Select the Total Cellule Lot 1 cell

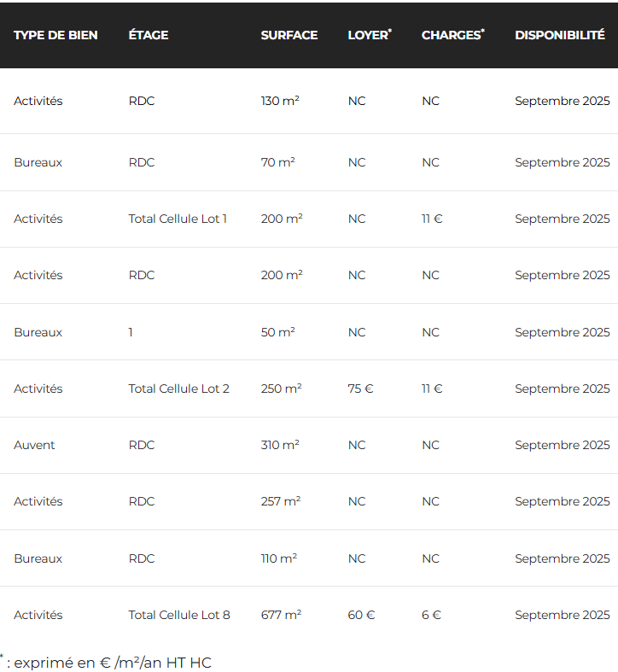178,219
